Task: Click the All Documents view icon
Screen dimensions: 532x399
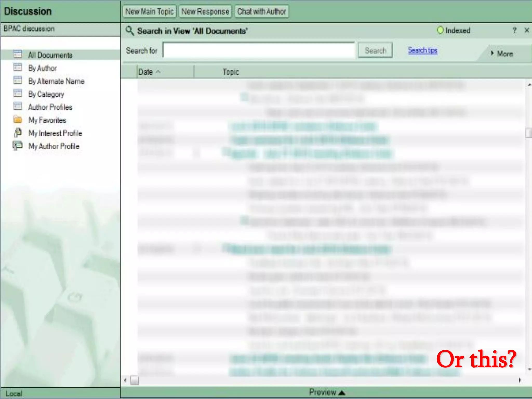Action: [18, 54]
